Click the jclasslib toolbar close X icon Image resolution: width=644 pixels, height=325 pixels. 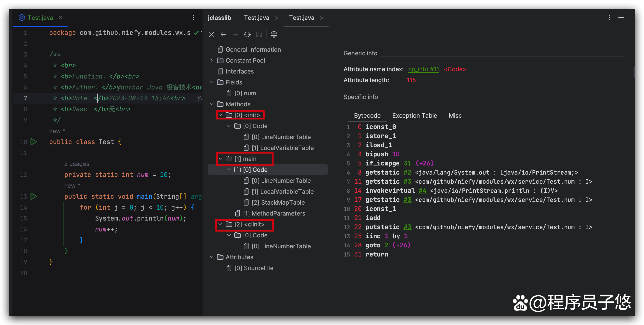pyautogui.click(x=211, y=35)
